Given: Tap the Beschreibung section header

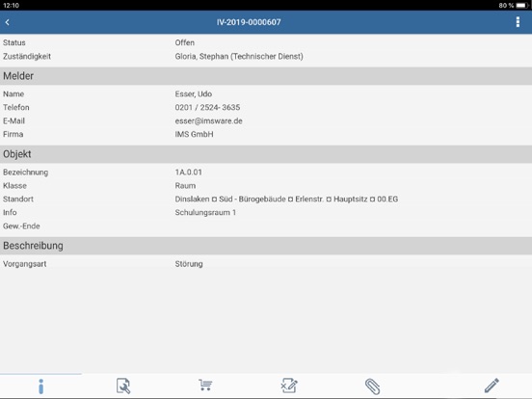Looking at the screenshot, I should coord(266,246).
